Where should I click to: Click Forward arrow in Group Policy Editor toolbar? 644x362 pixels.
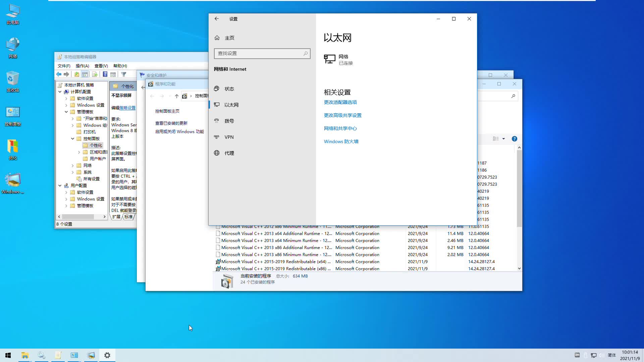(66, 74)
